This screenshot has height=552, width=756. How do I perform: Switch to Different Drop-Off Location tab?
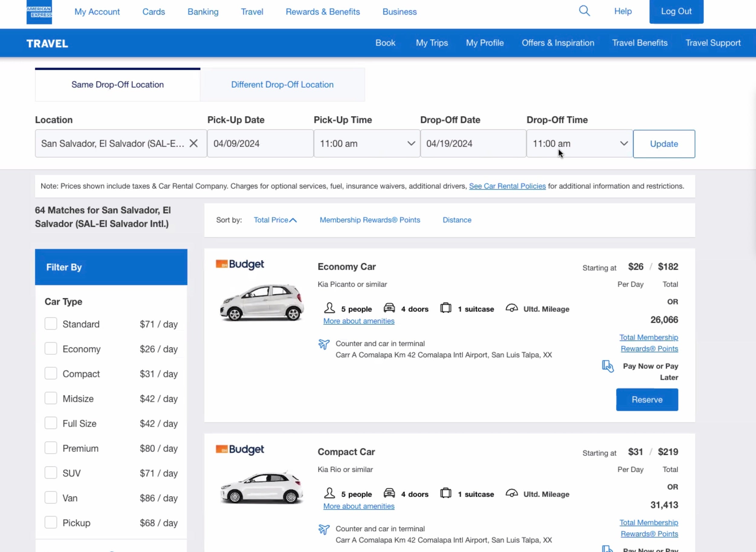(282, 84)
